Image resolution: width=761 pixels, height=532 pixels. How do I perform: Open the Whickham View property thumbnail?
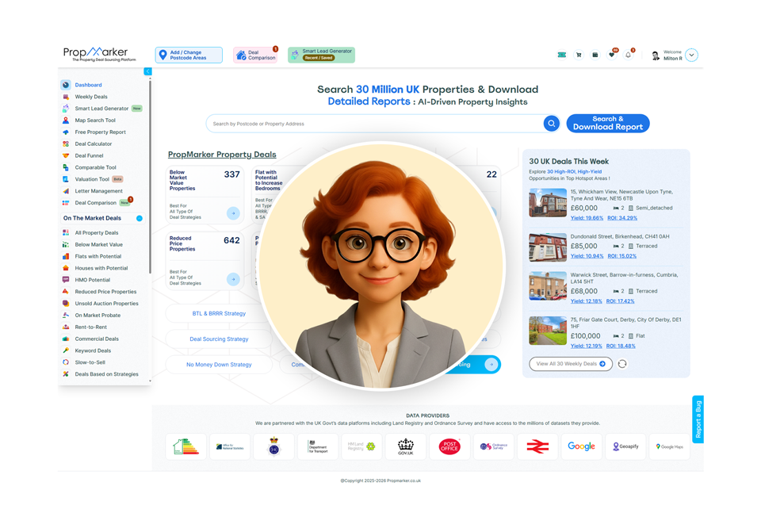(547, 203)
